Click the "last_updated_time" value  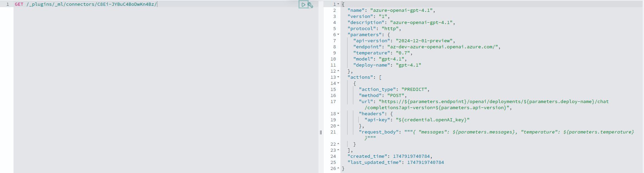[x=425, y=162]
